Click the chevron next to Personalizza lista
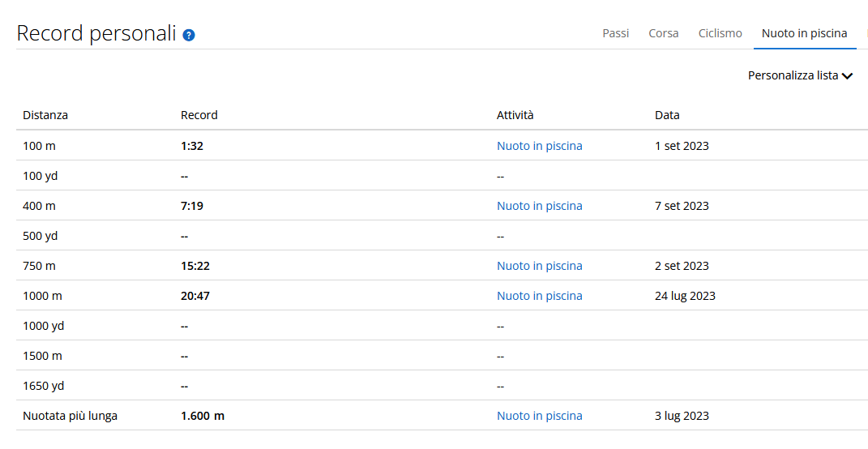Screen dimensions: 868x449 pyautogui.click(x=848, y=76)
